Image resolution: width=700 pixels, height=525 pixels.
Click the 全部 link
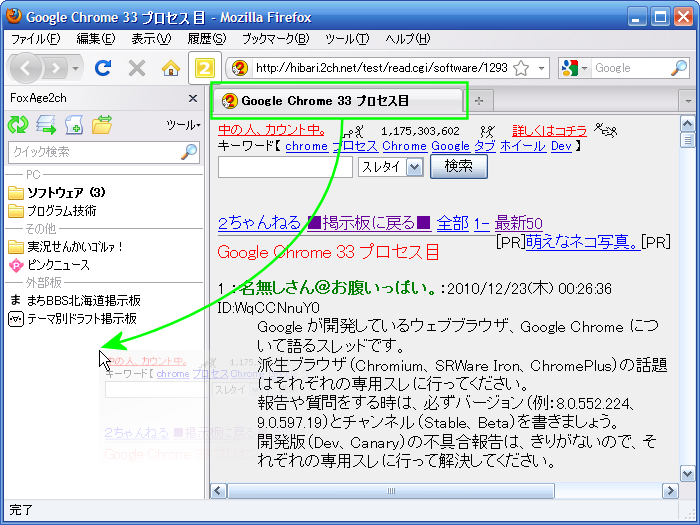click(453, 223)
